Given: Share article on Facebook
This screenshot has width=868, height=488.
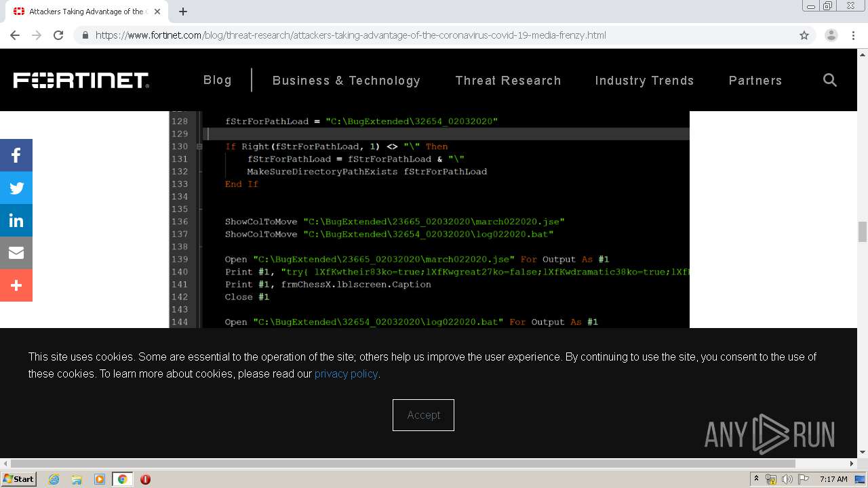Looking at the screenshot, I should pos(16,155).
